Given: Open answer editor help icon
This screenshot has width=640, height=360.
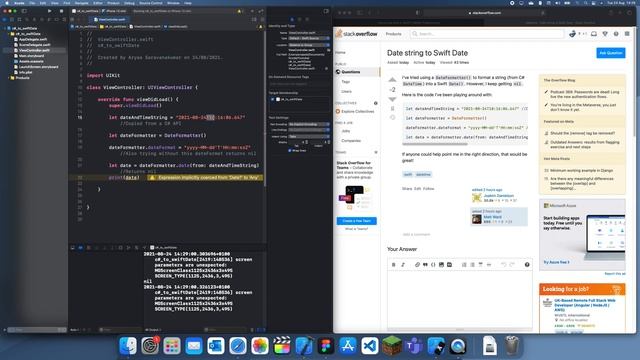Looking at the screenshot, I should pyautogui.click(x=527, y=264).
